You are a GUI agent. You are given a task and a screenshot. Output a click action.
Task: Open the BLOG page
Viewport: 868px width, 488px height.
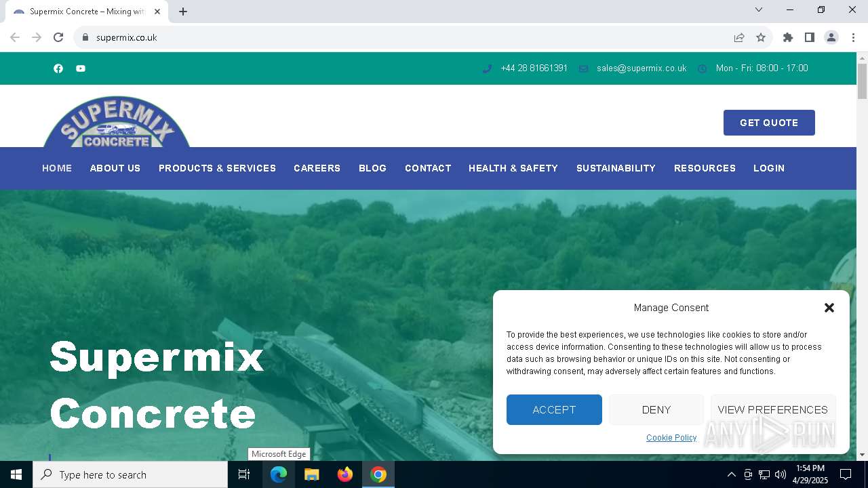click(372, 168)
